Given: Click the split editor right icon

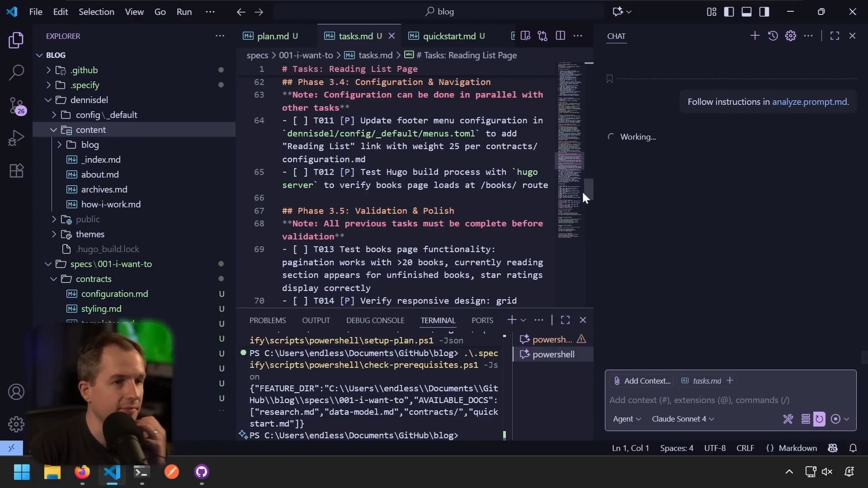Looking at the screenshot, I should 560,36.
